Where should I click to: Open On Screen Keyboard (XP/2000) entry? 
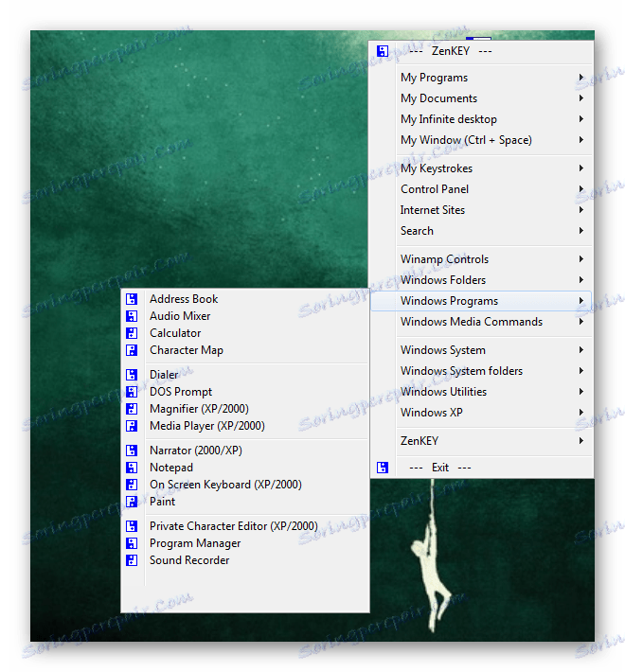click(x=245, y=486)
